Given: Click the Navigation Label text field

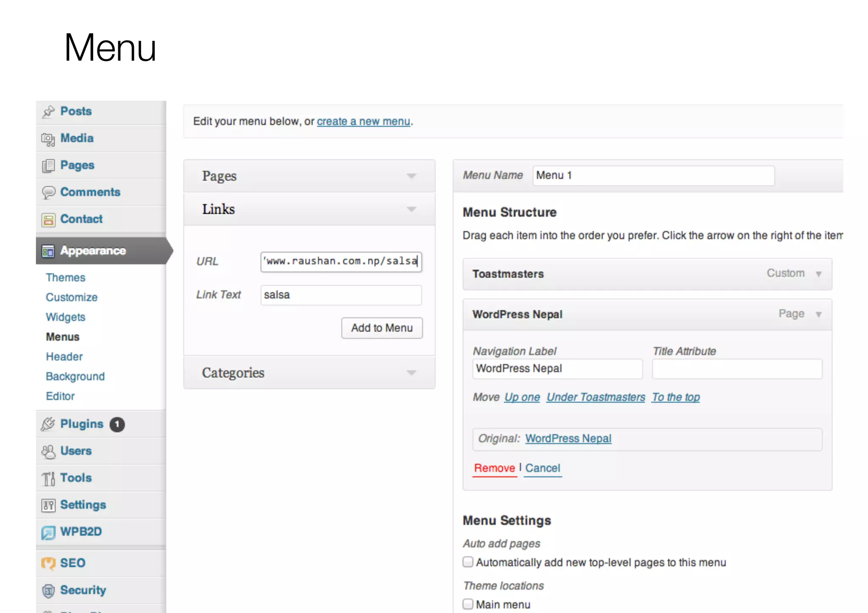Looking at the screenshot, I should 557,369.
